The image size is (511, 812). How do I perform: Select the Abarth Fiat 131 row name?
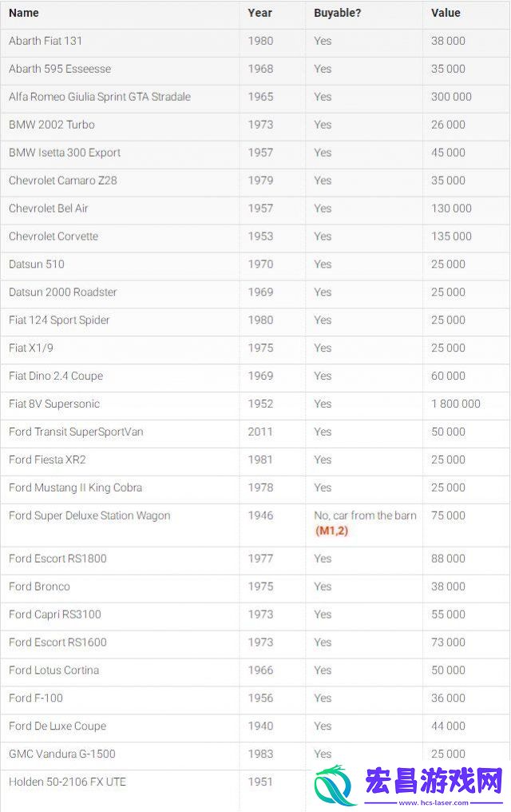pos(46,41)
